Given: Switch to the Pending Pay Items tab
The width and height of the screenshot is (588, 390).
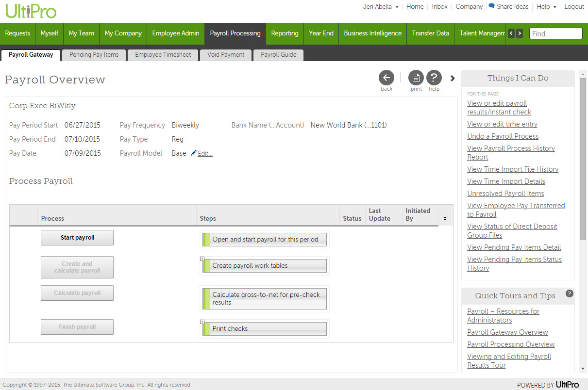Looking at the screenshot, I should click(x=94, y=55).
